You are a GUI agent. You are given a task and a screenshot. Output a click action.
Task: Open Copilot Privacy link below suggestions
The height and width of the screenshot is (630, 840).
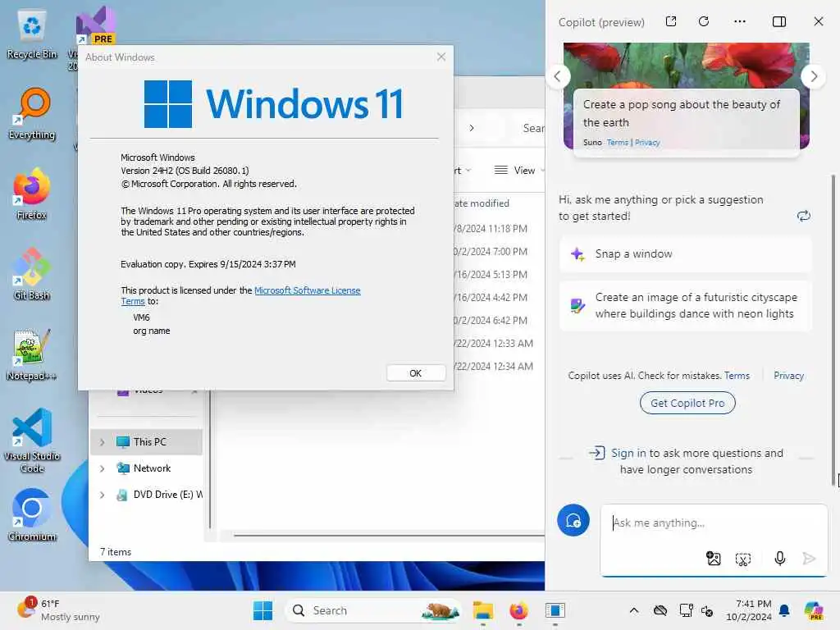pos(788,376)
